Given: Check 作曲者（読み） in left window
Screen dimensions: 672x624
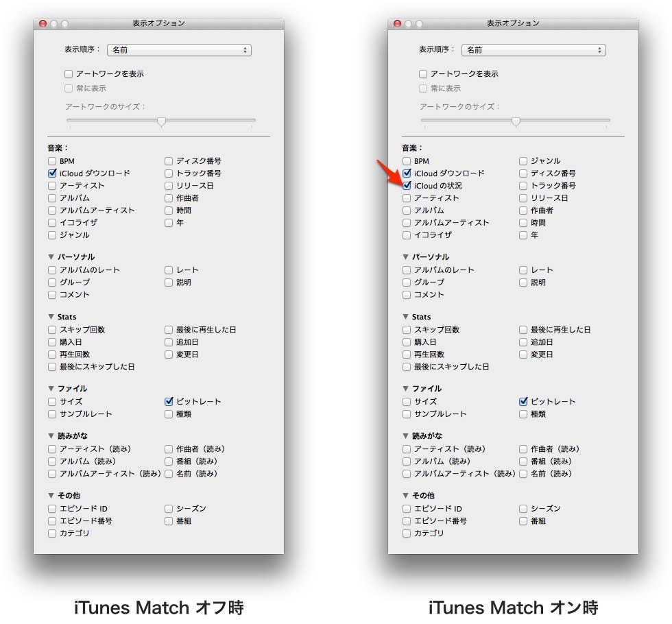Looking at the screenshot, I should click(x=169, y=449).
